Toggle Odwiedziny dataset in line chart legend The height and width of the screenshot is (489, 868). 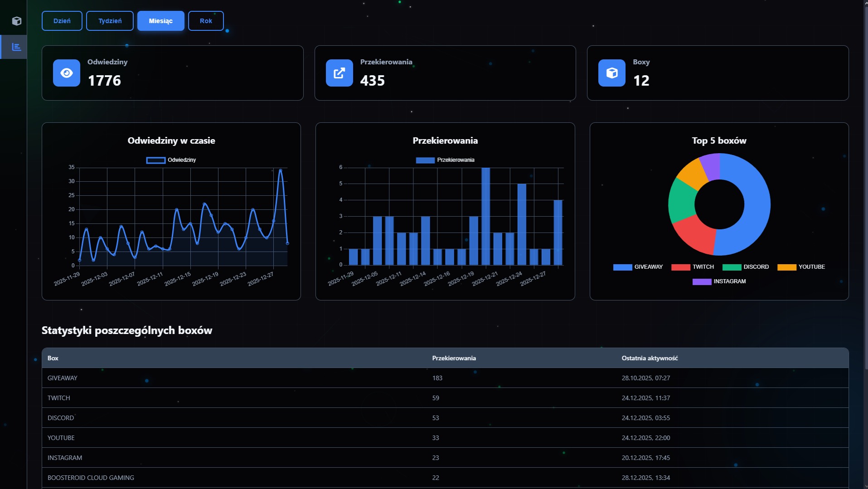coord(171,160)
